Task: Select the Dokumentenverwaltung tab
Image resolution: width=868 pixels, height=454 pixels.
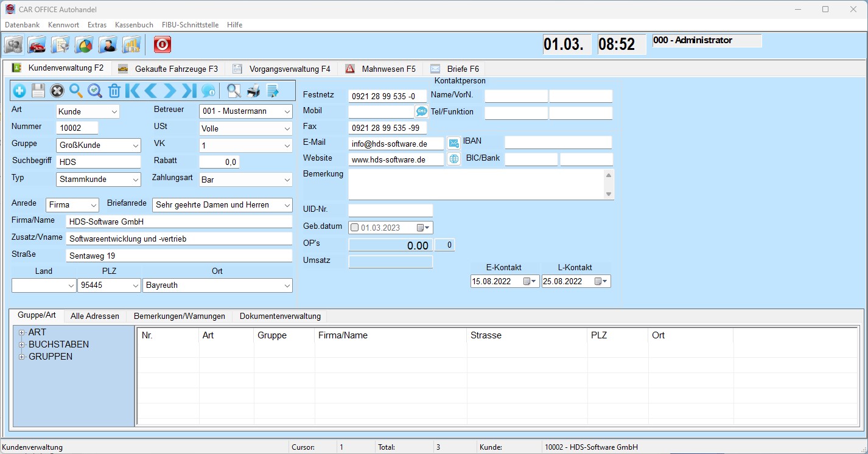Action: coord(280,316)
